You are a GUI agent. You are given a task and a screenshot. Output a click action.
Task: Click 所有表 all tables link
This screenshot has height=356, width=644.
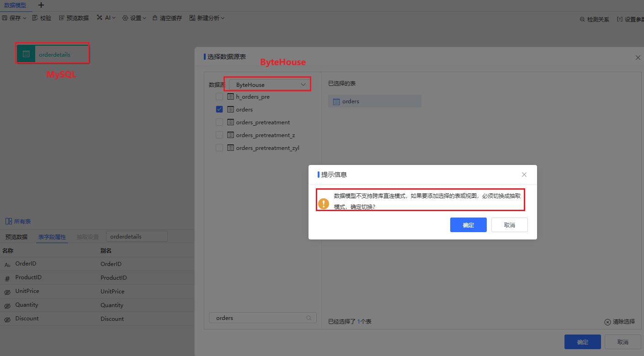18,221
